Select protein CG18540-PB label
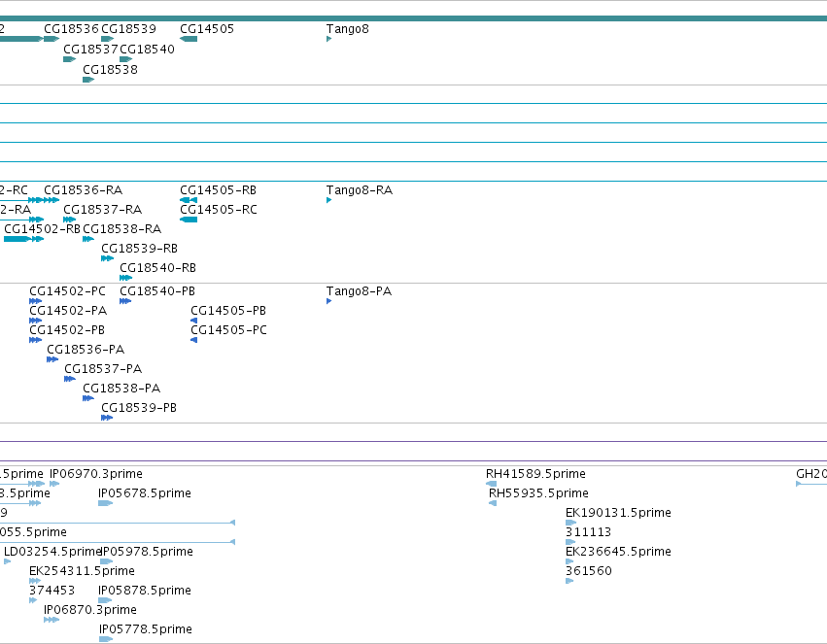Image resolution: width=827 pixels, height=644 pixels. click(x=157, y=290)
